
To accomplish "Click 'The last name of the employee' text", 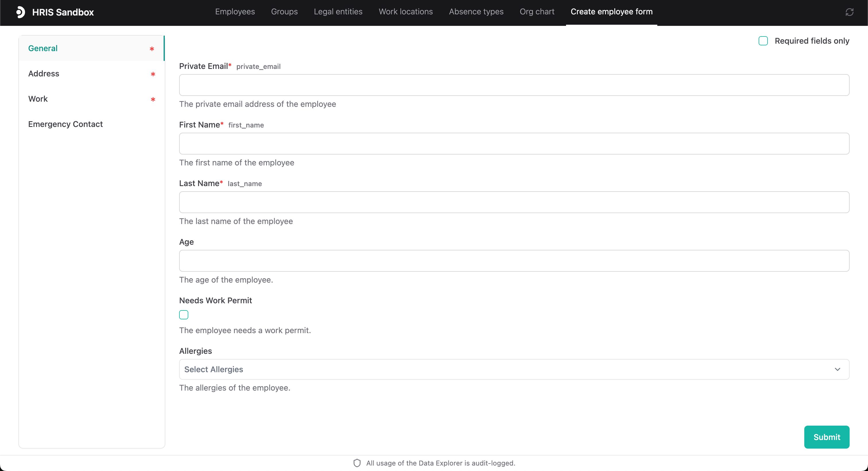I will click(236, 221).
